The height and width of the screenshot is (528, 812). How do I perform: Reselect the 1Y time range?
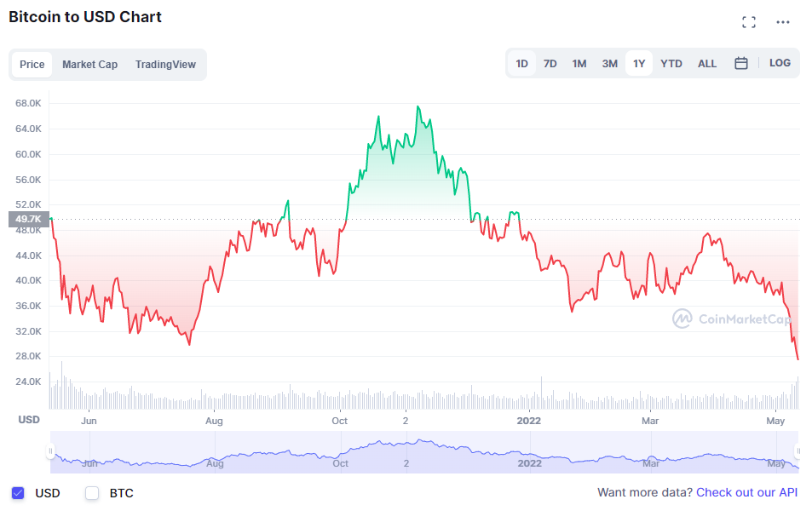(639, 62)
